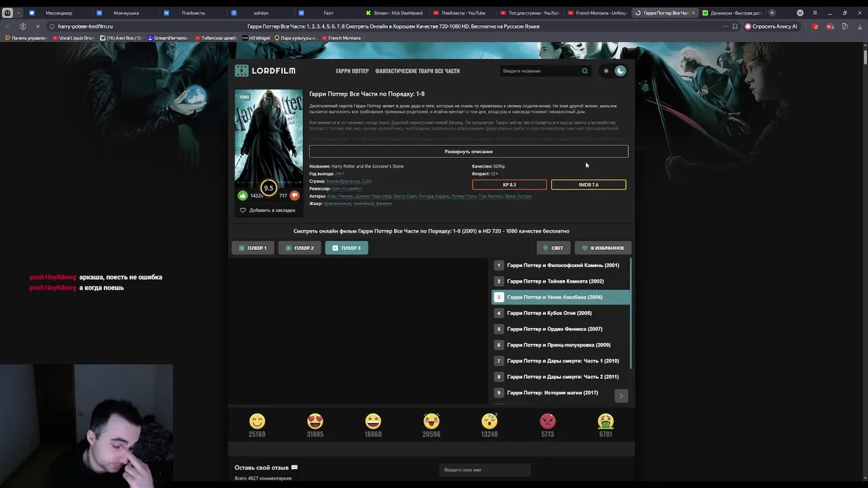
Task: Click Добавить в закладки link
Action: (x=272, y=210)
